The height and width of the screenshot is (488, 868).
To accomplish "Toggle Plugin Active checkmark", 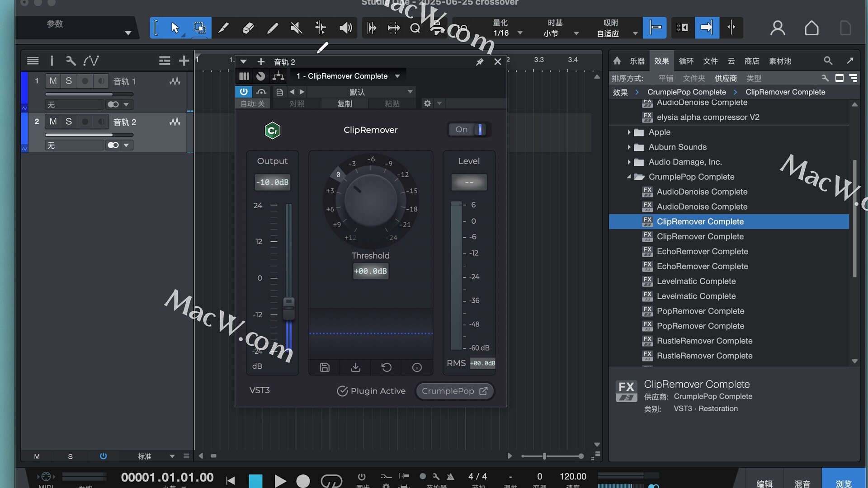I will pos(342,391).
